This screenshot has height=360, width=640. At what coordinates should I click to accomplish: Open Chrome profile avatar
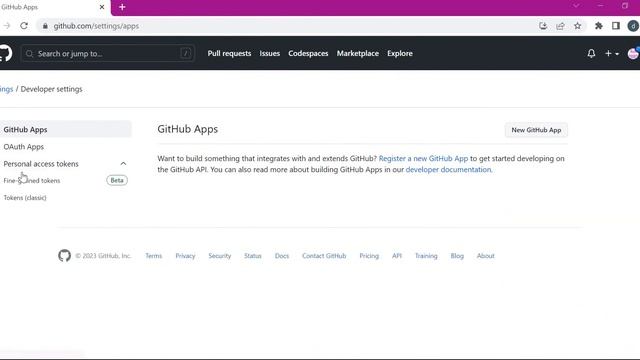click(x=633, y=26)
